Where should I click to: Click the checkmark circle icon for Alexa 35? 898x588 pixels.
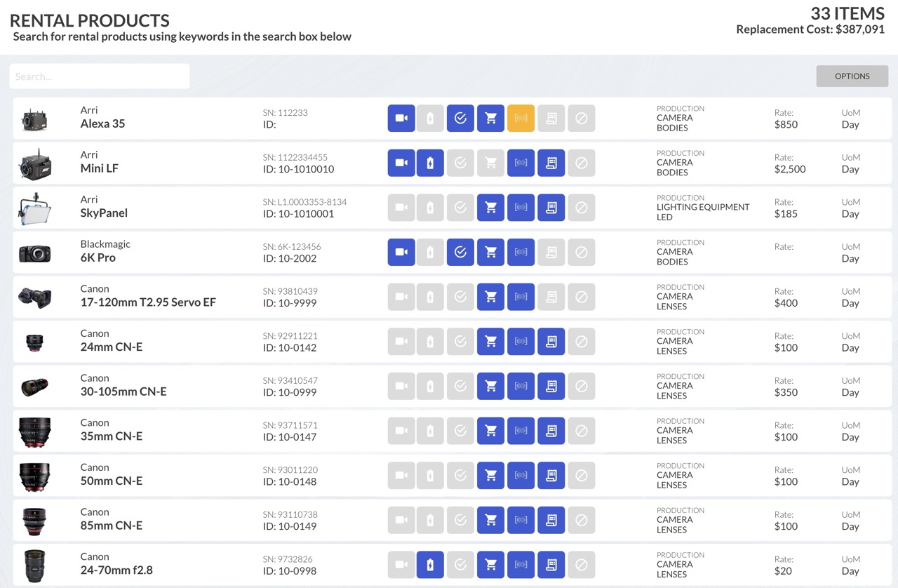tap(460, 119)
